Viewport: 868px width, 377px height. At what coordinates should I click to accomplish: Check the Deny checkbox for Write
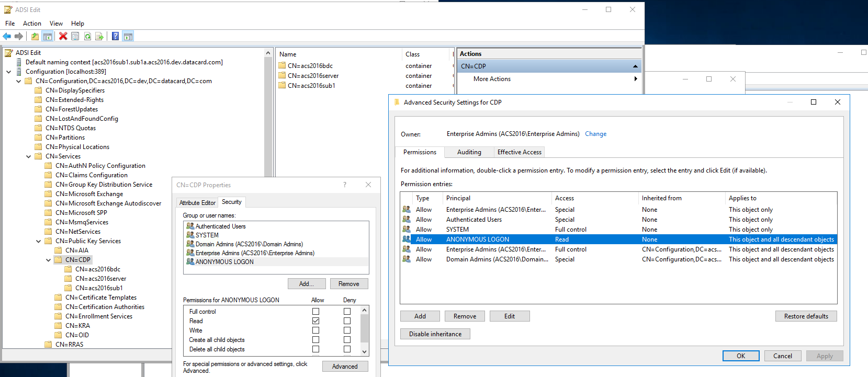pyautogui.click(x=347, y=330)
